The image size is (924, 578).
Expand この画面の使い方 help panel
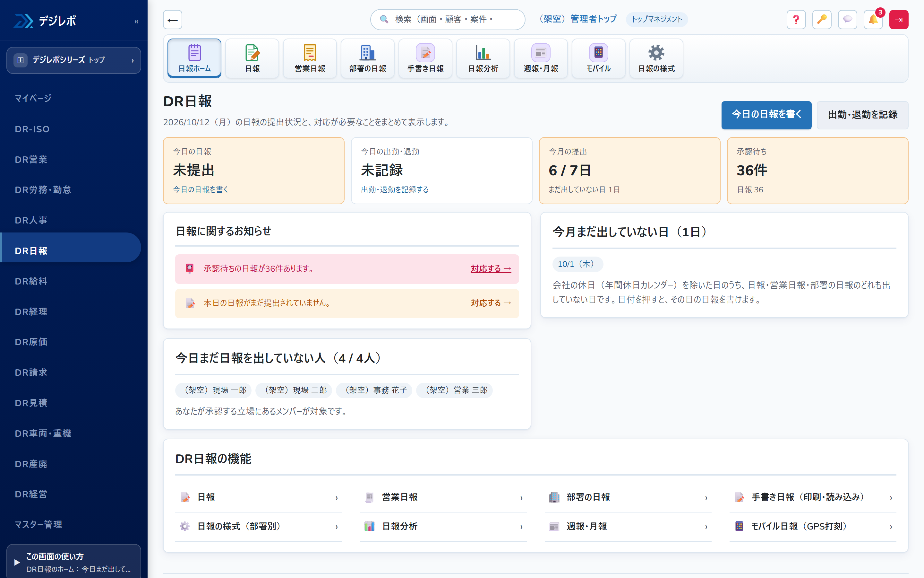pos(74,562)
